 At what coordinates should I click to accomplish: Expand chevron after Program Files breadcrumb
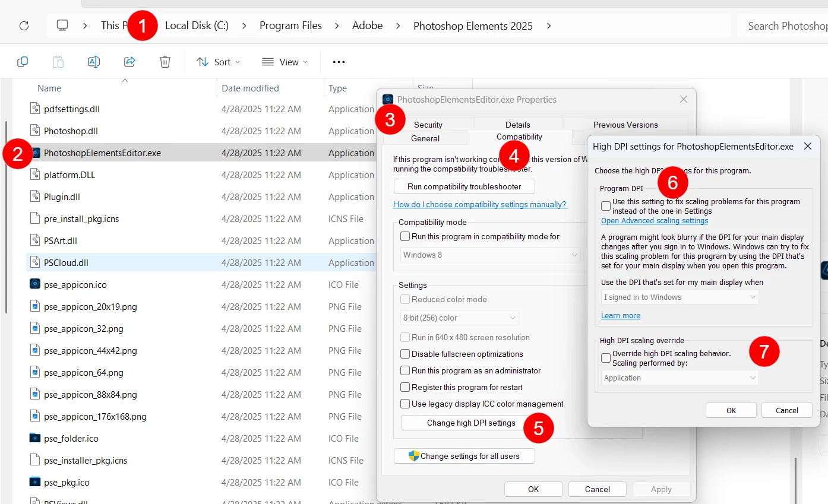pos(337,26)
